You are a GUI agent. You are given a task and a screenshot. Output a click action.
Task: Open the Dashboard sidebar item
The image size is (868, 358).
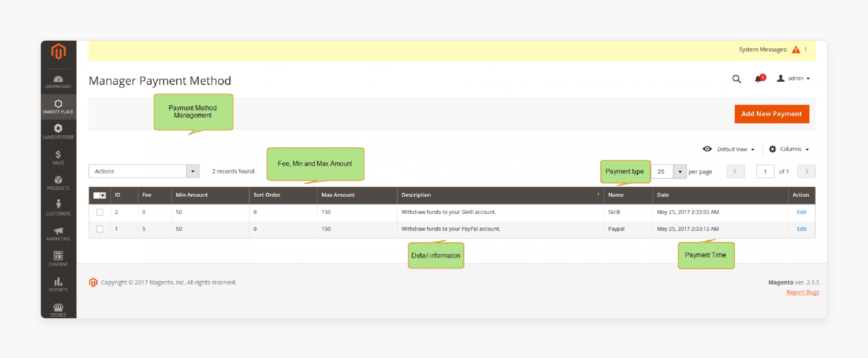coord(58,82)
